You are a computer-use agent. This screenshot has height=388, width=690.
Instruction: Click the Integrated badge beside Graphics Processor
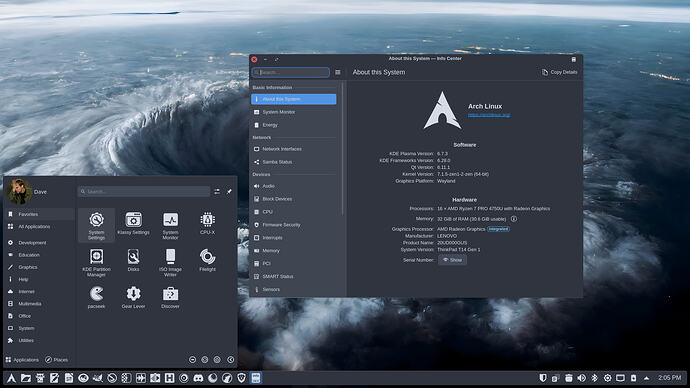pos(498,229)
